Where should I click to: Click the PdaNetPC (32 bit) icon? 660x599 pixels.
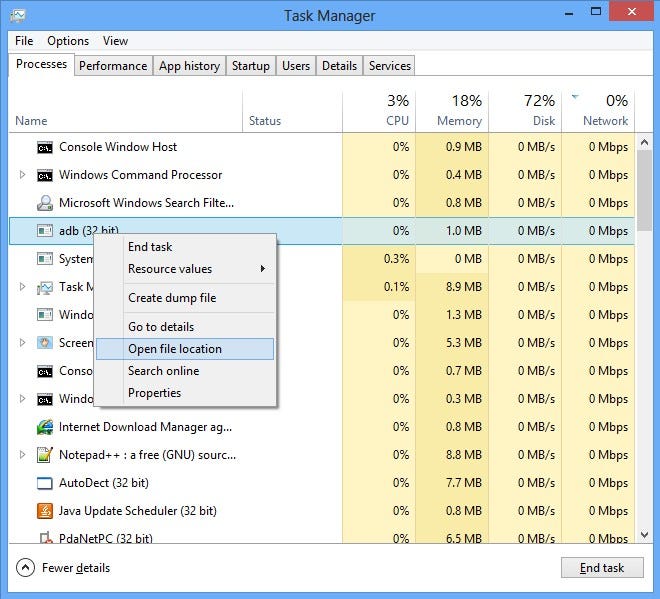tap(46, 537)
